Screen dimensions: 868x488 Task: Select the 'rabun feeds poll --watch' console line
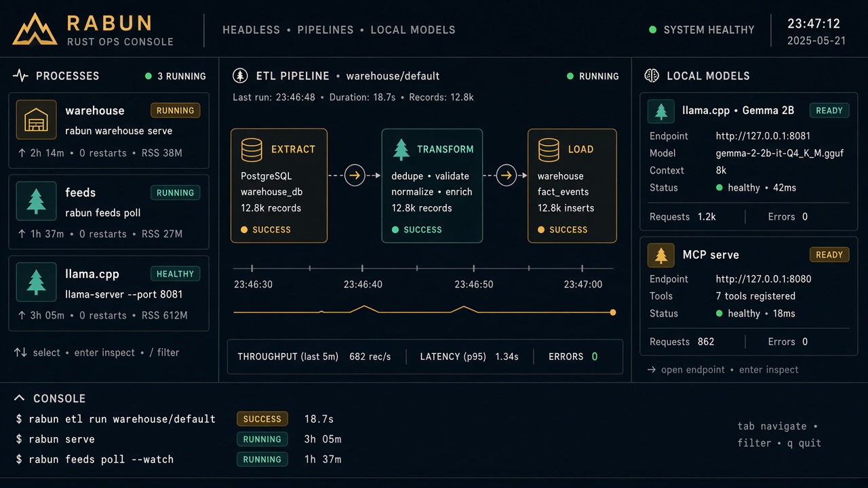pos(95,460)
